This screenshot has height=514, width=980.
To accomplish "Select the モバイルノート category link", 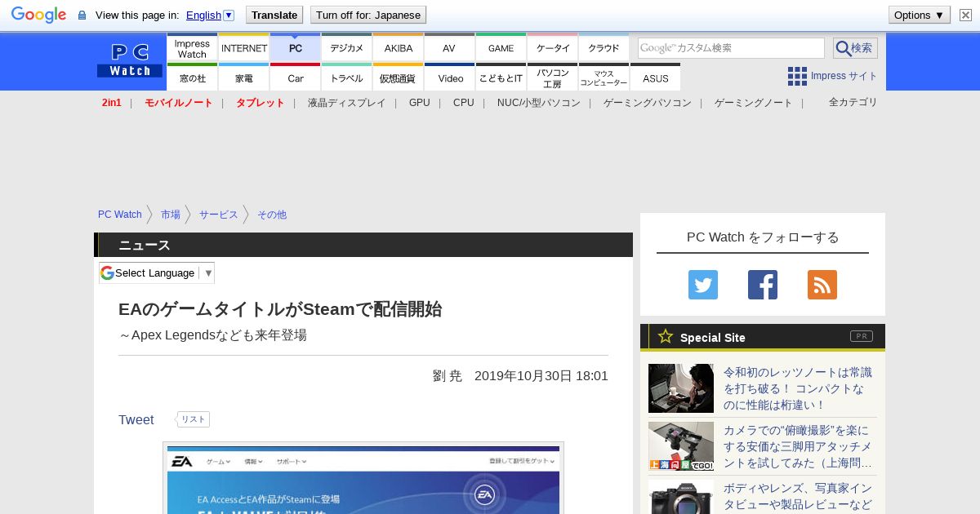I will click(x=179, y=103).
